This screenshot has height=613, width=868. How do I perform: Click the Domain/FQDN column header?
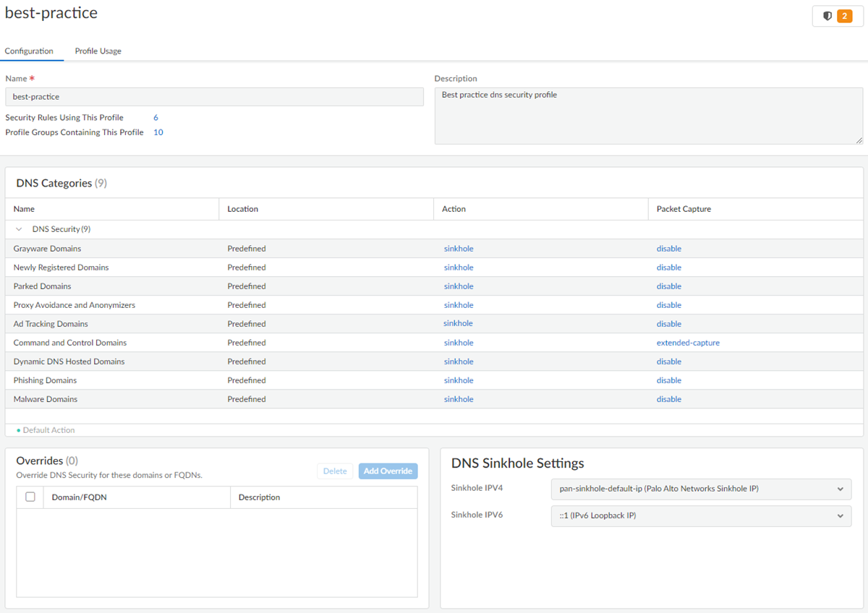coord(80,497)
